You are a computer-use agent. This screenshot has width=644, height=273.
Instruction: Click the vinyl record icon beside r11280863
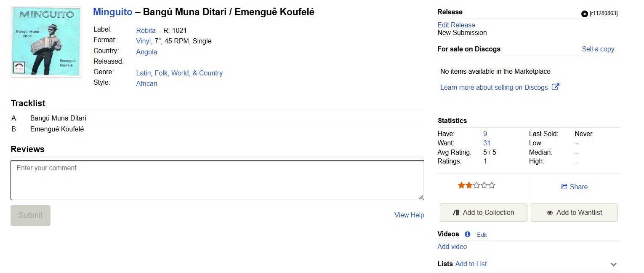pyautogui.click(x=584, y=13)
